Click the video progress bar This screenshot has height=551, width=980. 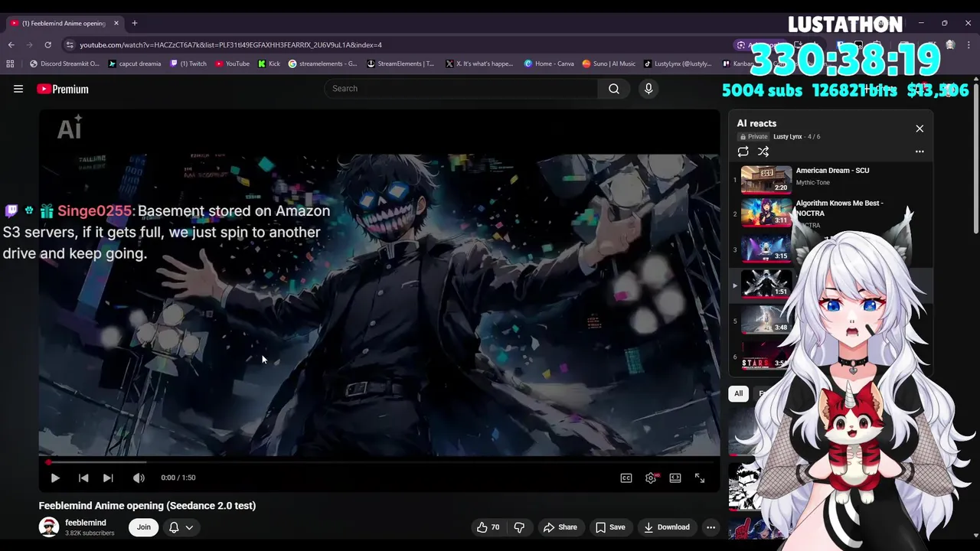coord(379,462)
